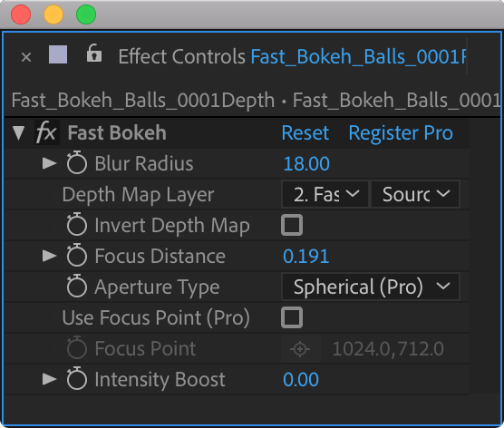Screen dimensions: 504x428
Task: Open the Source dropdown for depth map
Action: 415,194
